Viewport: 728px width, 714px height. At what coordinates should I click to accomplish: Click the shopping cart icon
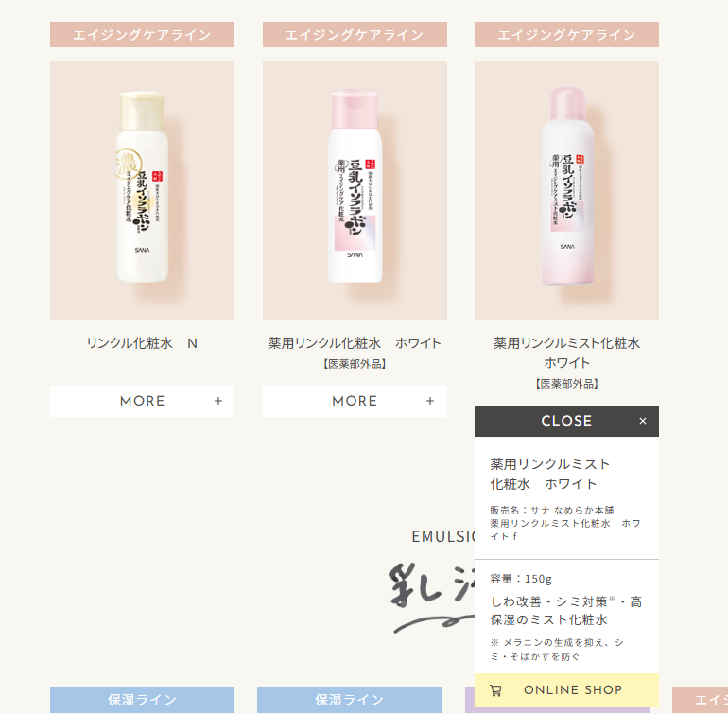point(495,690)
